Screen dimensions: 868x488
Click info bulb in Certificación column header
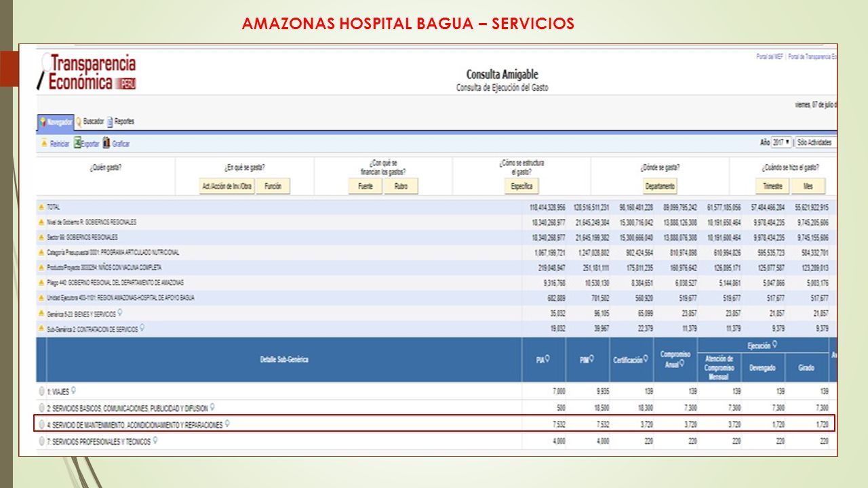[x=646, y=359]
